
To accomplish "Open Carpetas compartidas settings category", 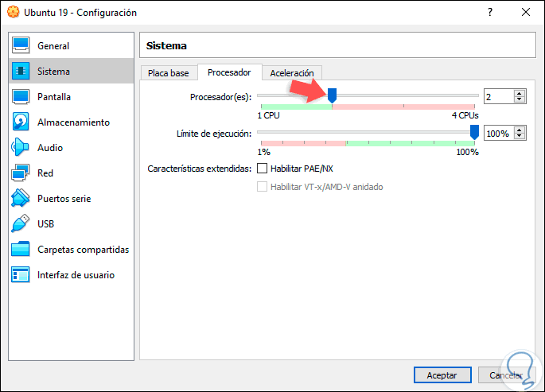I will [x=72, y=249].
